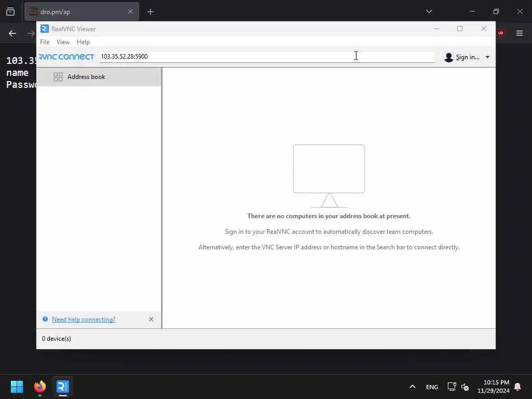
Task: Minimize the RealVNC Viewer window
Action: pos(436,29)
